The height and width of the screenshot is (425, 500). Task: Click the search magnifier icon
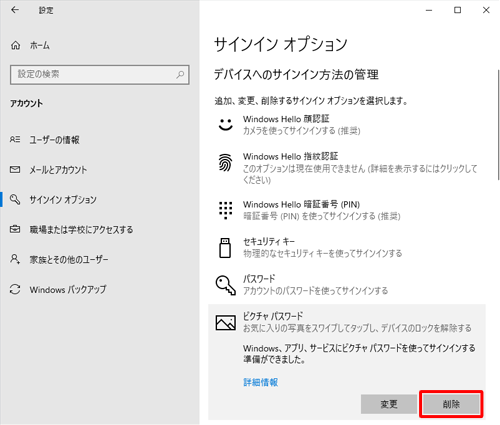180,74
